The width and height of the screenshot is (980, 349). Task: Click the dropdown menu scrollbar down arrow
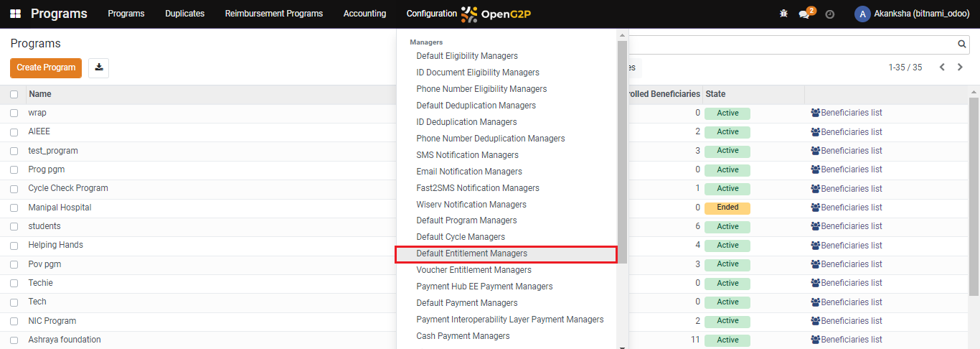pyautogui.click(x=622, y=346)
